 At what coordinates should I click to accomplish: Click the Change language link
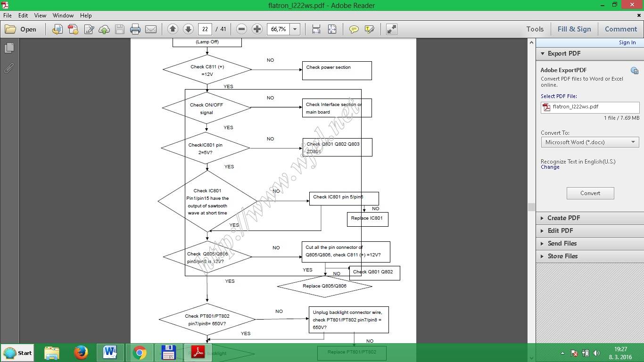point(550,167)
